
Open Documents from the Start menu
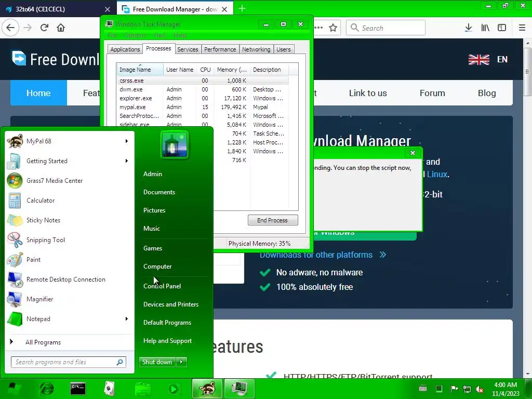pos(159,192)
